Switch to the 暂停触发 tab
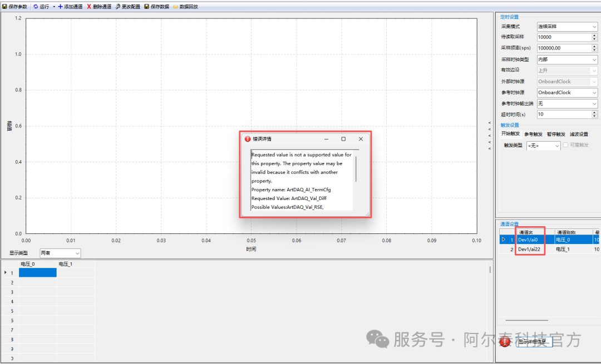Viewport: 601px width, 364px height. [556, 134]
